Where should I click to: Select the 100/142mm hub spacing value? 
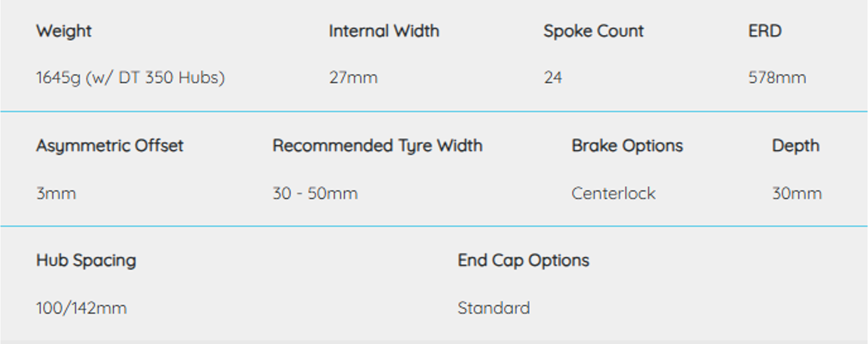tap(81, 308)
